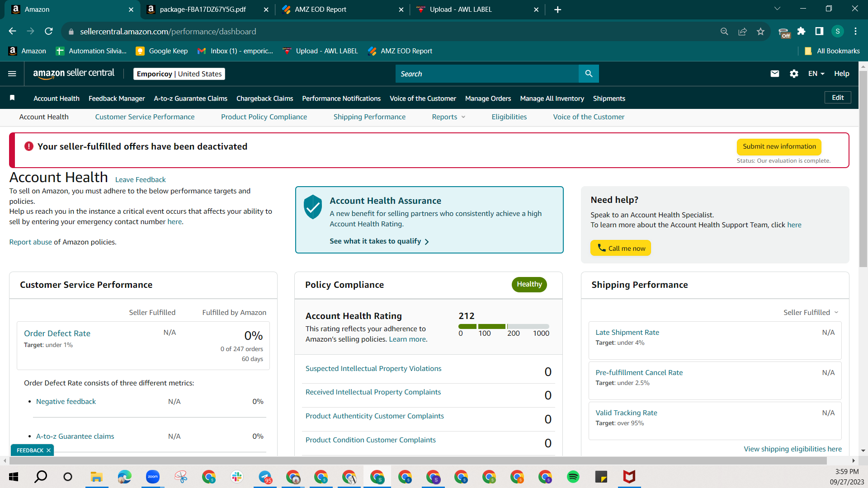Switch to the Upload - AWL LABEL tab
Image resolution: width=868 pixels, height=488 pixels.
pyautogui.click(x=477, y=9)
